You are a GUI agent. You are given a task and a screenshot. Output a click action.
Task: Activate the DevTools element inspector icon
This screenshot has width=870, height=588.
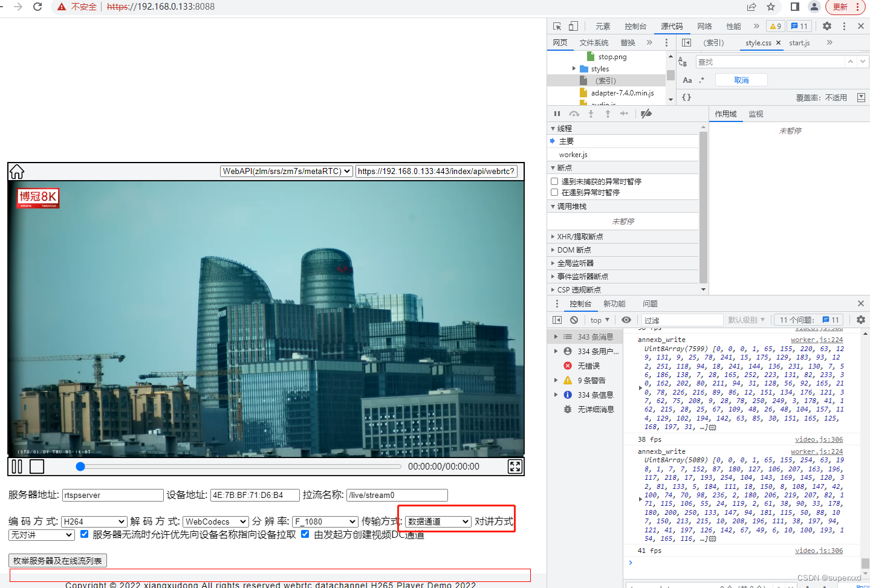[x=557, y=26]
